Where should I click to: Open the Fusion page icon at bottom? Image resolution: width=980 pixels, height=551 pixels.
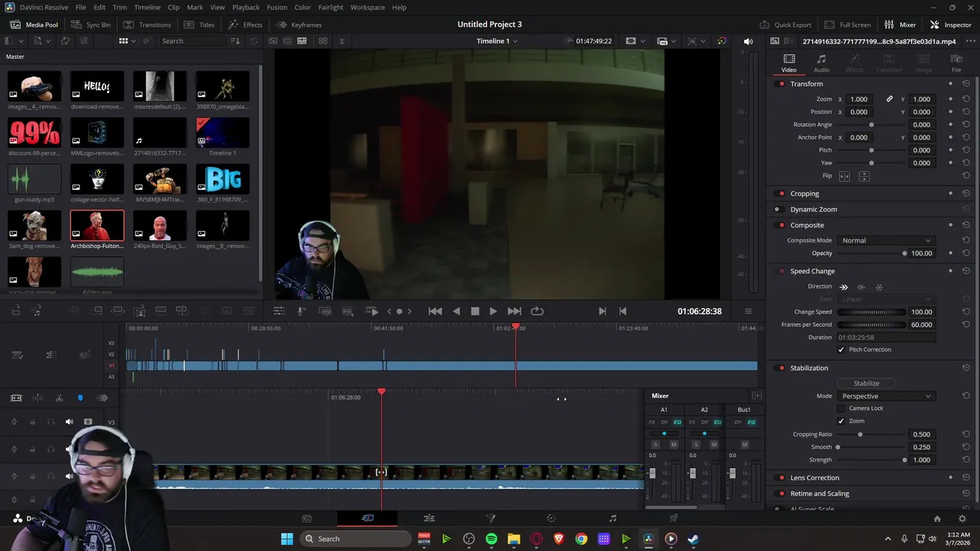click(491, 518)
